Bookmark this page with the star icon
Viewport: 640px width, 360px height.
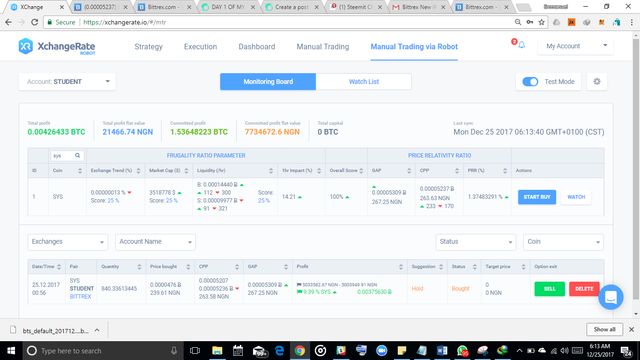point(542,22)
